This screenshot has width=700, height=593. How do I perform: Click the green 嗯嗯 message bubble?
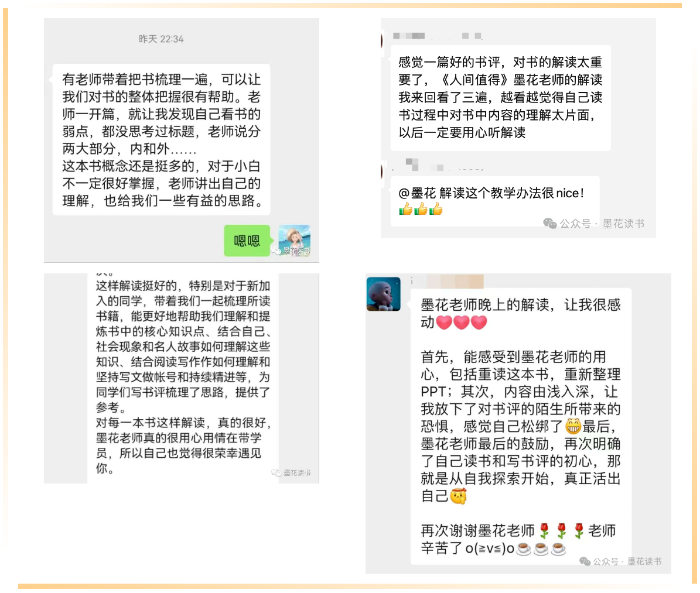[247, 241]
